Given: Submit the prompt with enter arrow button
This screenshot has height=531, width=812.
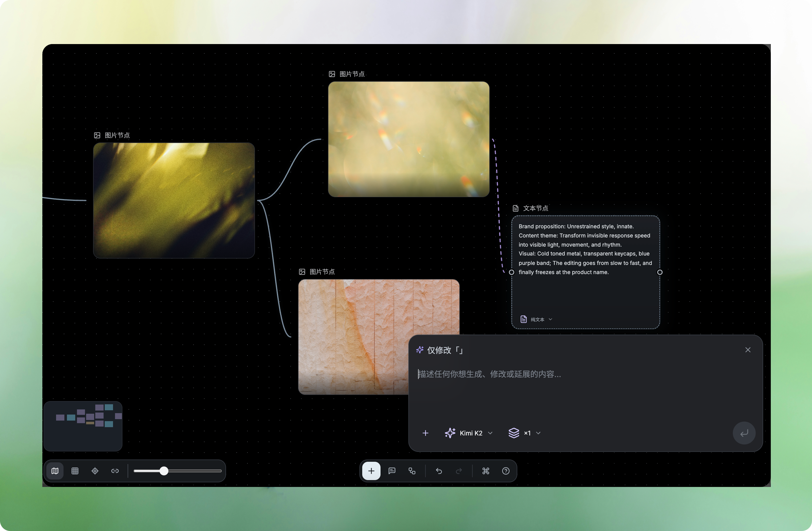Looking at the screenshot, I should point(744,433).
